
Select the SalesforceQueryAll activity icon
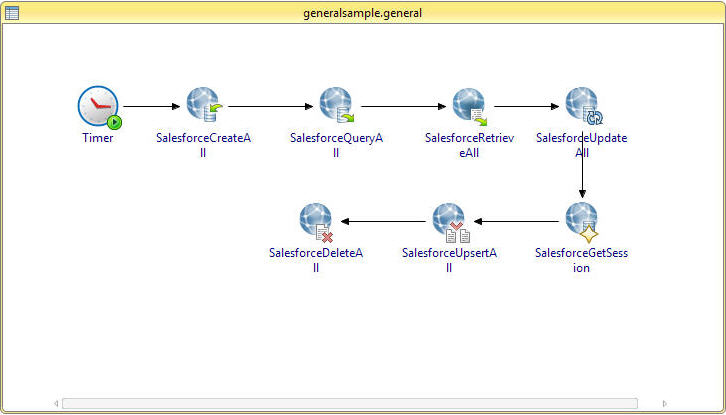337,105
